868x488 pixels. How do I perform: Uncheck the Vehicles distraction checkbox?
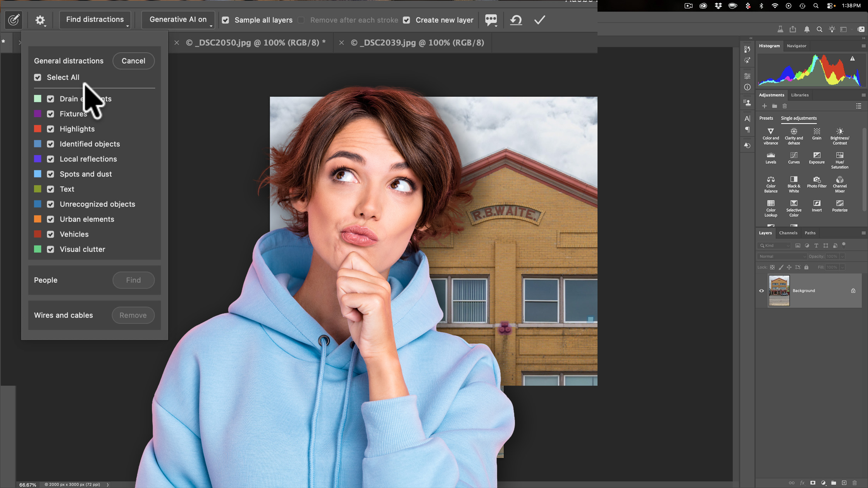51,234
